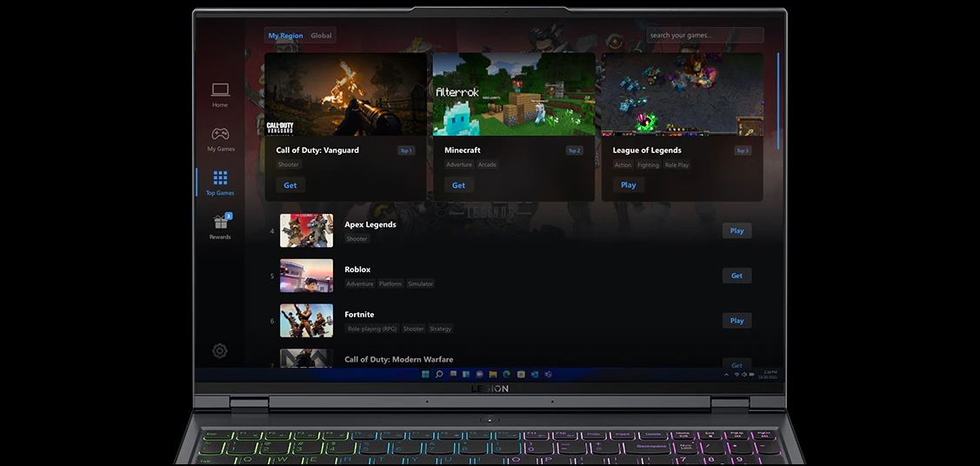Select the Shooter tag under Apex Legends
This screenshot has width=980, height=466.
pos(357,238)
